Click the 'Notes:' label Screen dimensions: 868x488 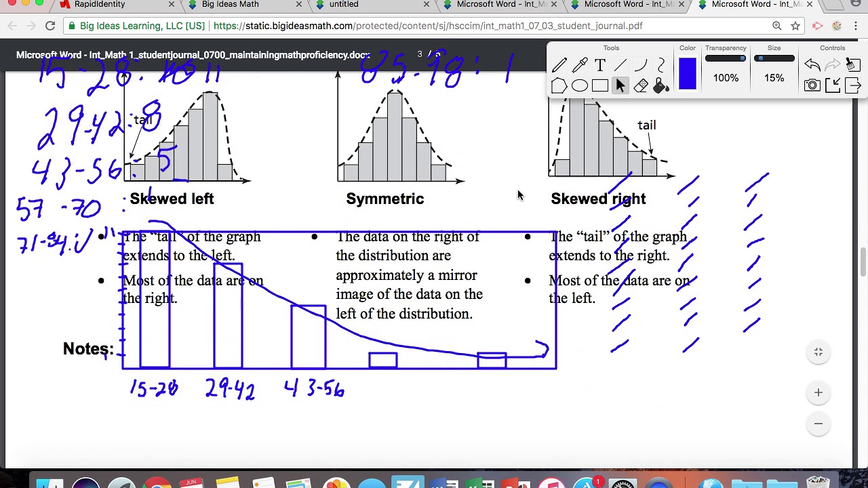pyautogui.click(x=88, y=348)
